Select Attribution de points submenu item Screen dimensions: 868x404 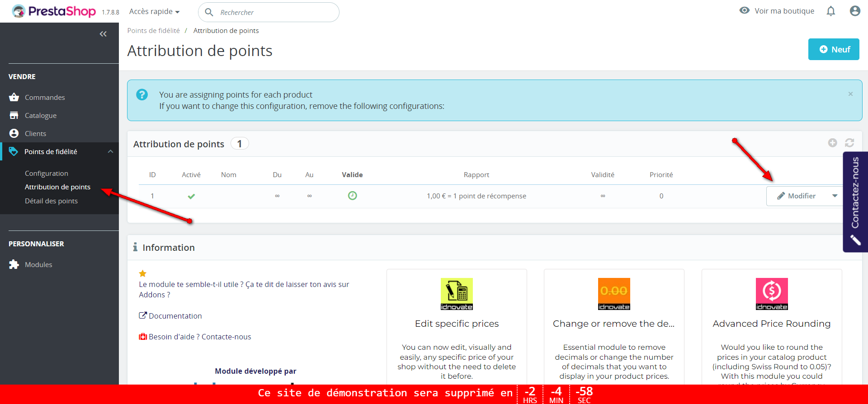point(57,187)
